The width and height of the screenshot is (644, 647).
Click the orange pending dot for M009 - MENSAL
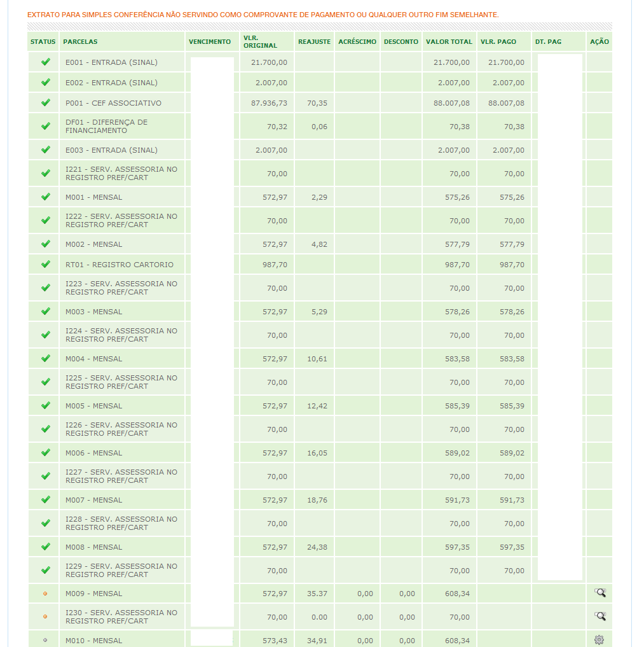[45, 594]
